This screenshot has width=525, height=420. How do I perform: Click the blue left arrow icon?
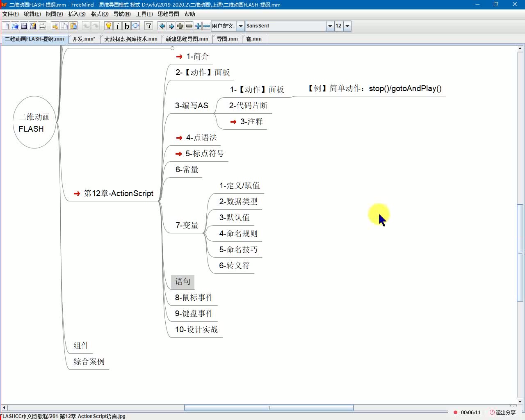pos(162,26)
